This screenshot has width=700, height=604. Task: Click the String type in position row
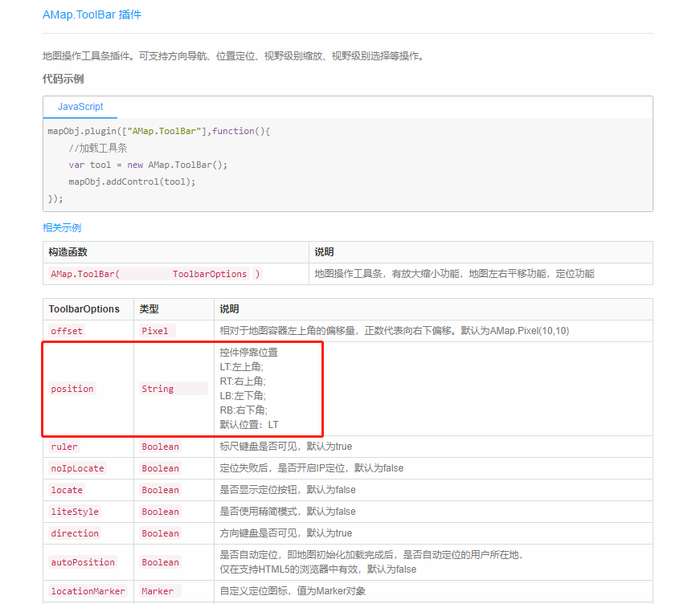point(158,389)
